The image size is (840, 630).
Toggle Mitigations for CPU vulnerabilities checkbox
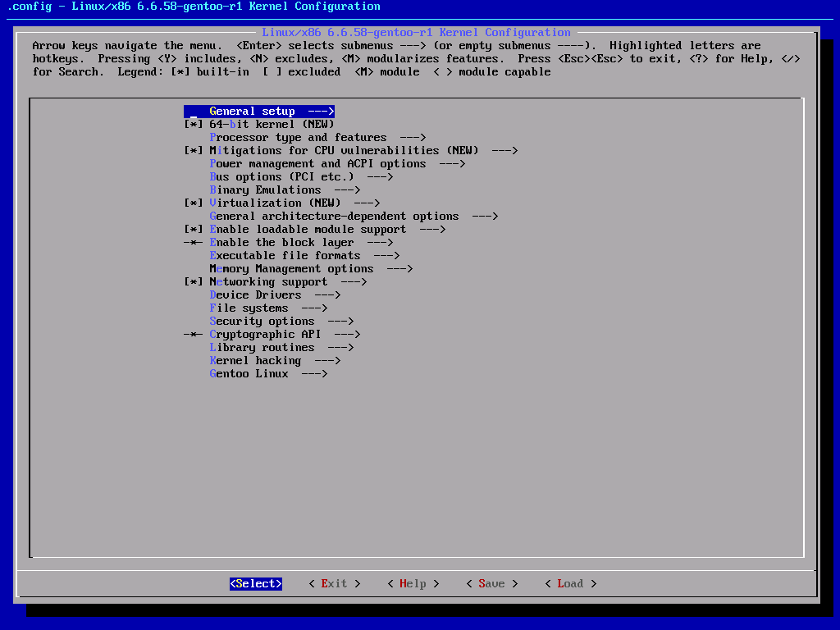194,151
